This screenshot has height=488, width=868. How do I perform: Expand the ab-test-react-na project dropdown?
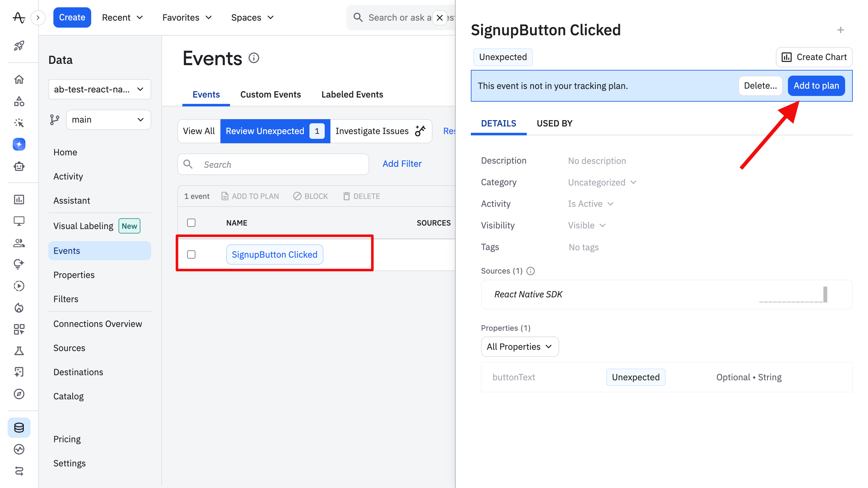point(99,89)
